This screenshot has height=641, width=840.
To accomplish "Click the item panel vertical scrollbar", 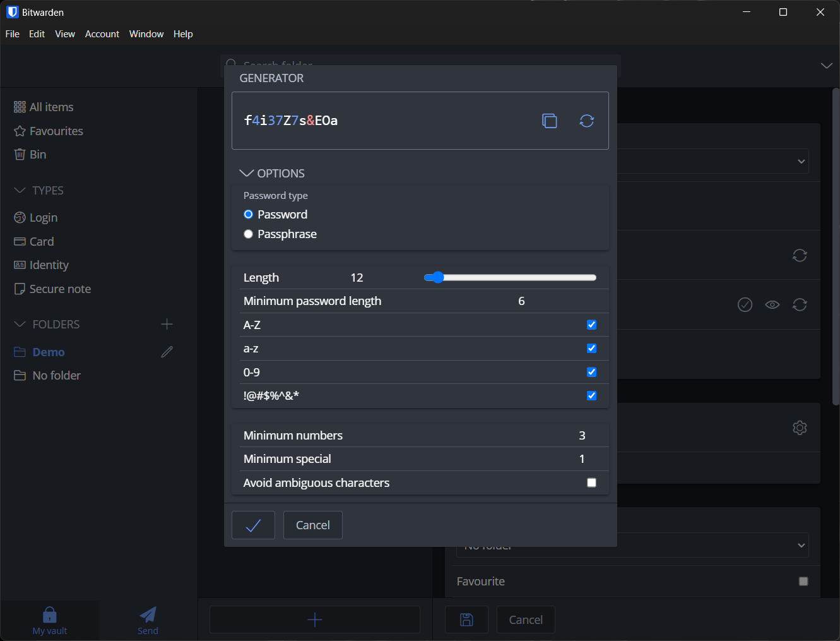I will (x=836, y=246).
